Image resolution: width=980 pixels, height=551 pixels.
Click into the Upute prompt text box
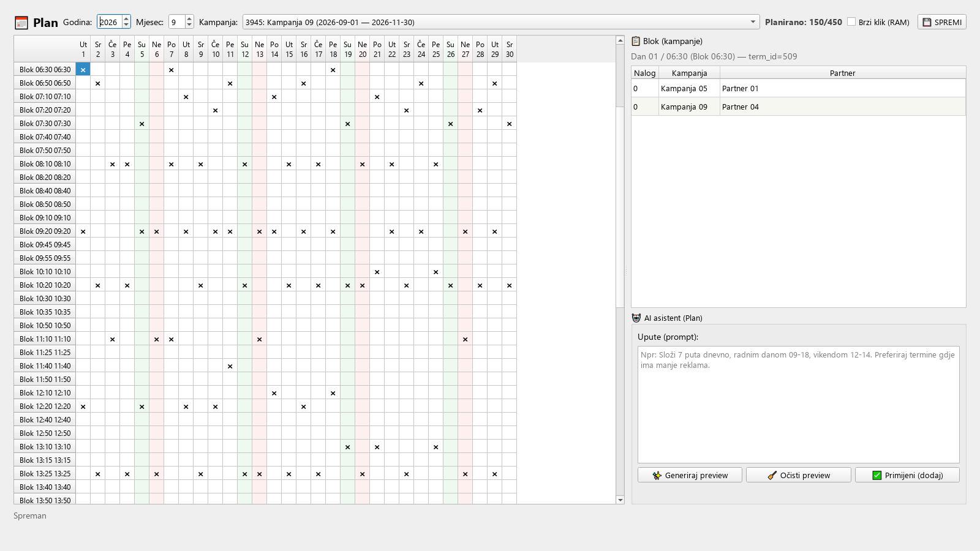point(799,405)
